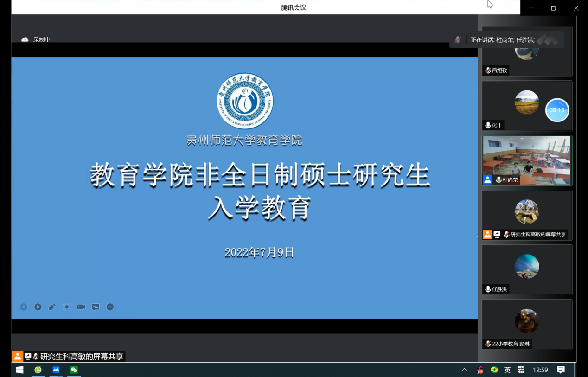The width and height of the screenshot is (588, 377).
Task: Click the cloud recording status icon
Action: point(25,40)
